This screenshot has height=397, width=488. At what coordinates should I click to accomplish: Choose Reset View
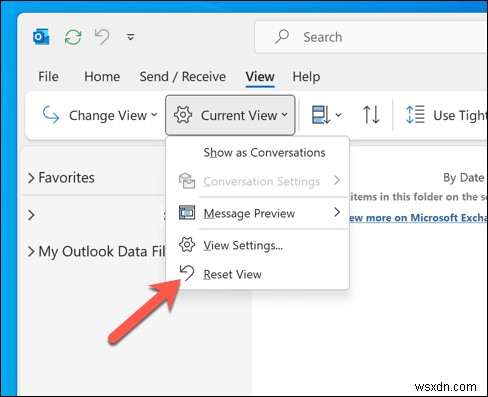(257, 274)
